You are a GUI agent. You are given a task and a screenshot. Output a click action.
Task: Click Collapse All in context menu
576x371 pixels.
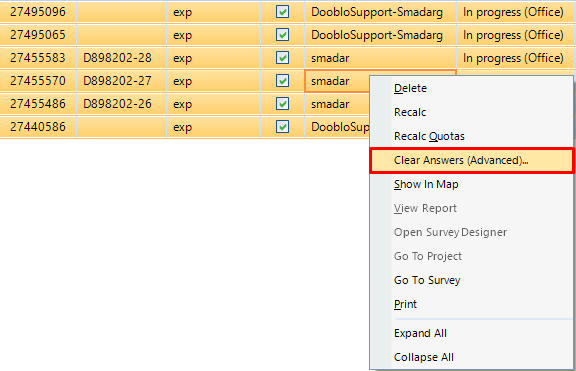[x=471, y=357]
